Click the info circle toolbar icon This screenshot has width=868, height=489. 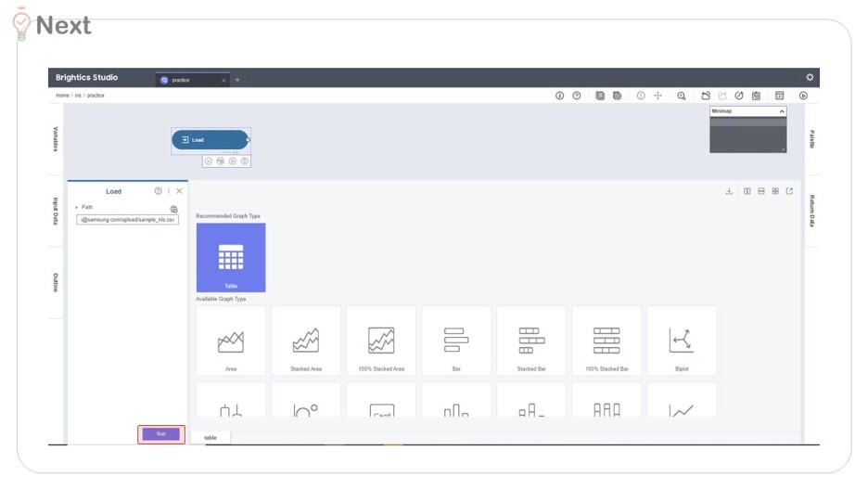(x=560, y=96)
